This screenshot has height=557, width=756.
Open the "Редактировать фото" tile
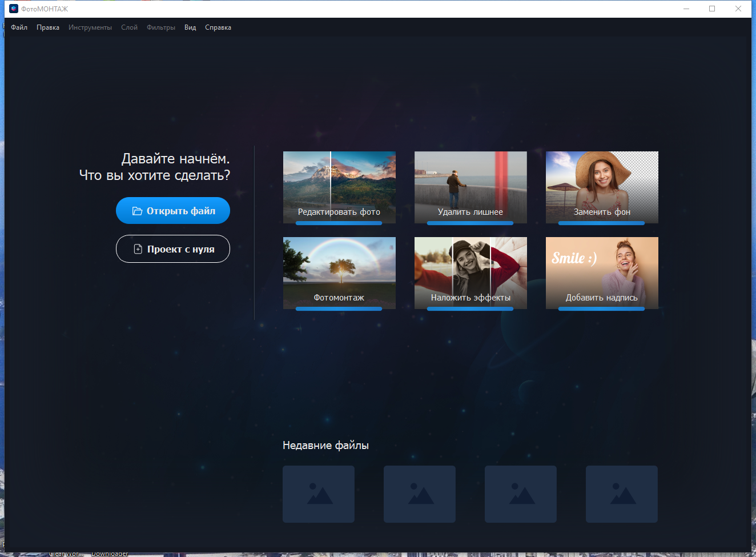pyautogui.click(x=339, y=187)
